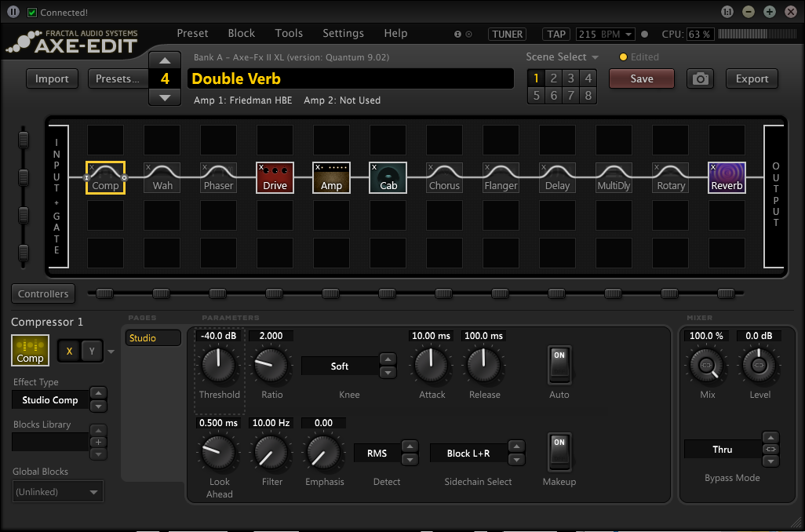Image resolution: width=805 pixels, height=532 pixels.
Task: Open the Settings menu
Action: (x=343, y=34)
